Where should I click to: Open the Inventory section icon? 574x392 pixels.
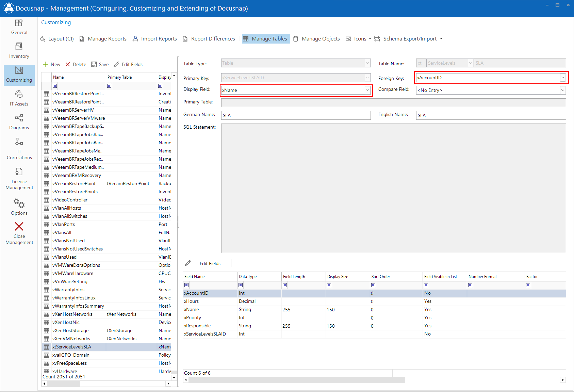(19, 46)
